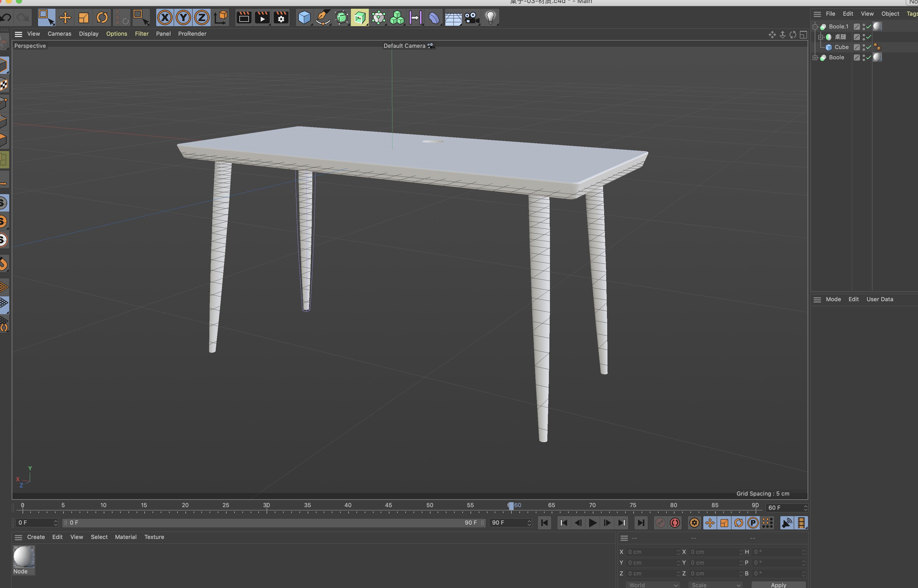918x588 pixels.
Task: Toggle Z axis lock
Action: tap(202, 17)
